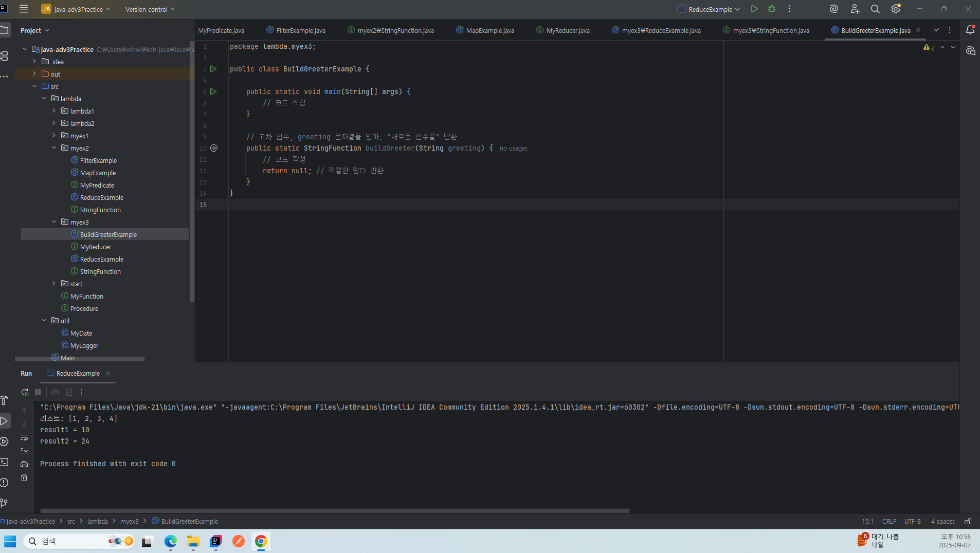Click the 'no usages' hint
980x553 pixels.
coord(514,149)
